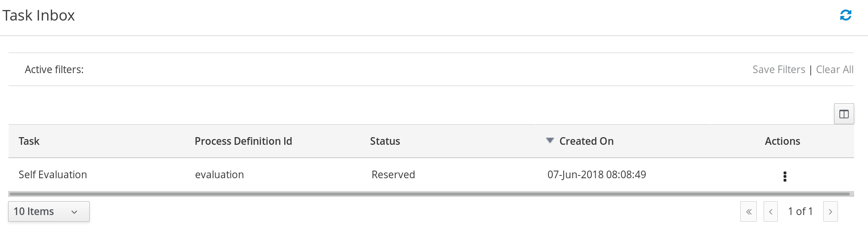Screen dimensions: 868x248
Task: Sort by the Status column header
Action: click(x=385, y=141)
